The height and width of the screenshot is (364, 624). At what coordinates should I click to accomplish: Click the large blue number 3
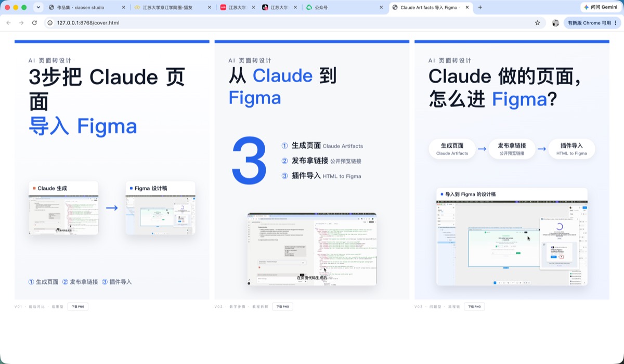249,161
